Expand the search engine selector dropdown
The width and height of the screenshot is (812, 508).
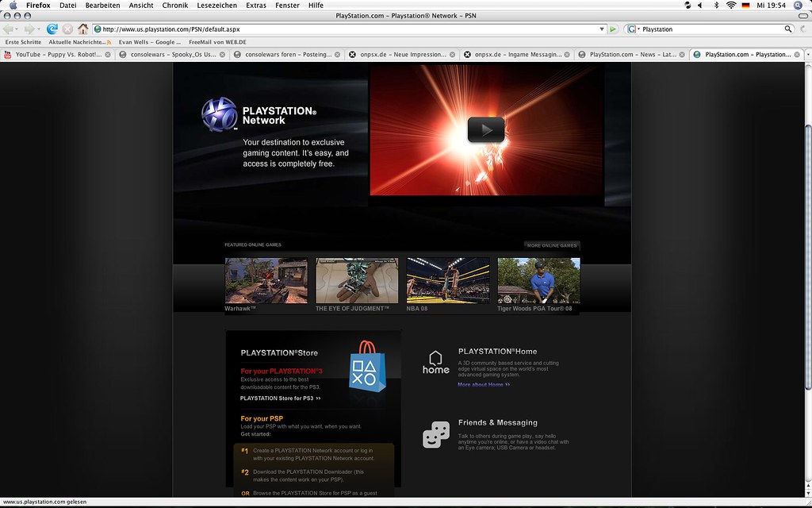pyautogui.click(x=638, y=29)
